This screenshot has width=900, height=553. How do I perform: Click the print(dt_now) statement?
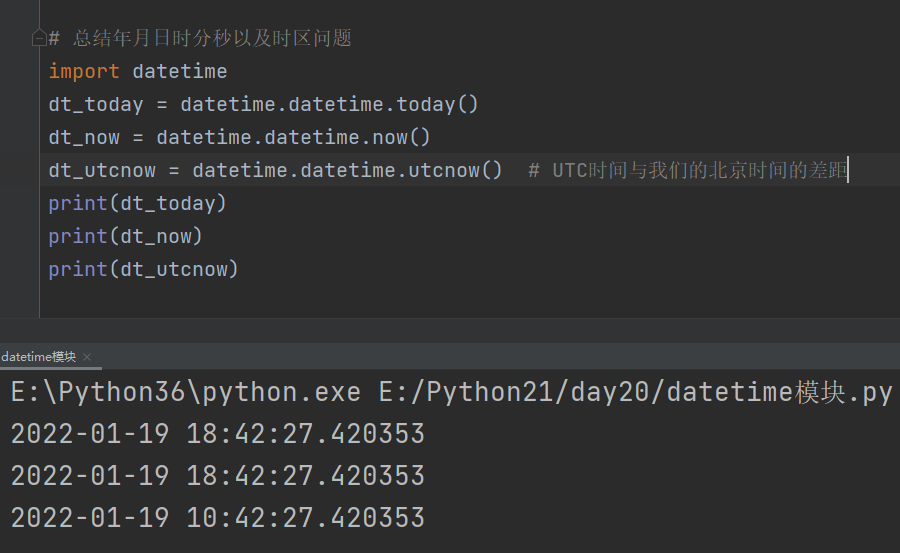tap(126, 236)
